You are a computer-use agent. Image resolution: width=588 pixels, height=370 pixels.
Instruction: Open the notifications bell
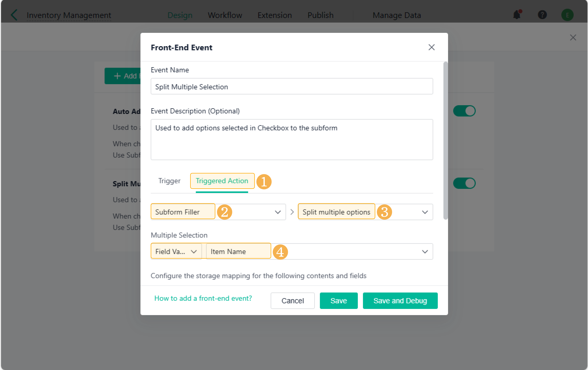[517, 15]
